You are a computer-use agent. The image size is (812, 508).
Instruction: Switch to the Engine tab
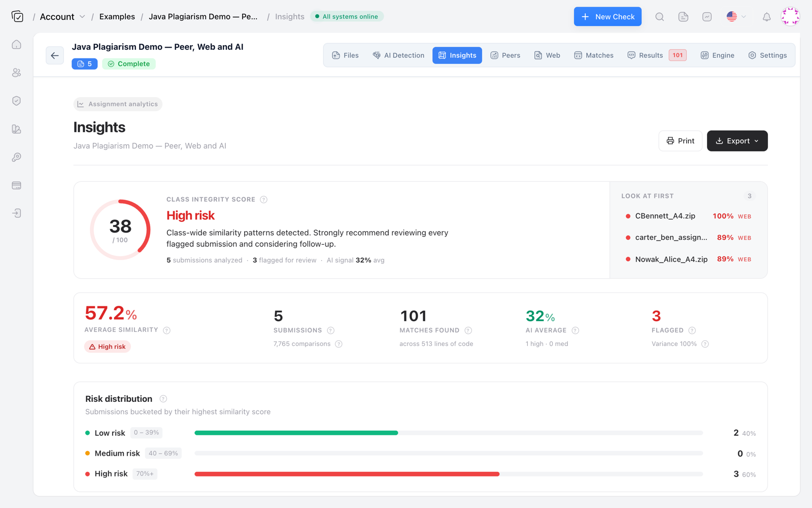coord(718,55)
